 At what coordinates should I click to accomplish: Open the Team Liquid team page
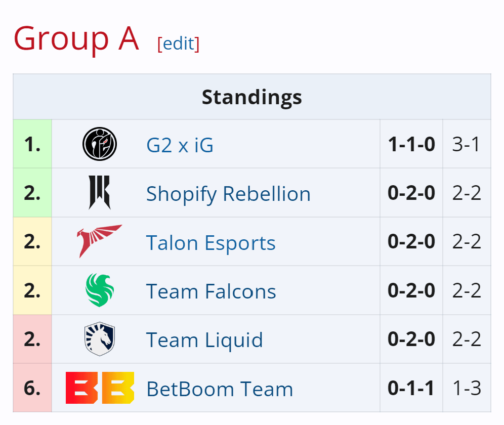204,340
